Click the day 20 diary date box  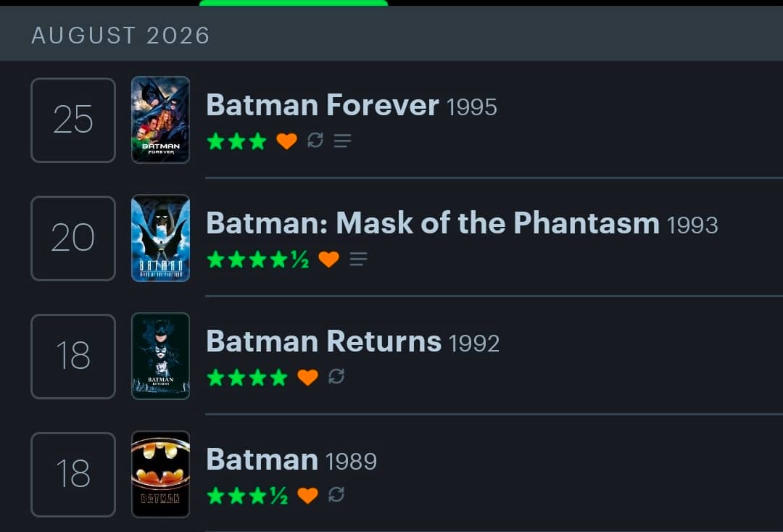click(73, 238)
